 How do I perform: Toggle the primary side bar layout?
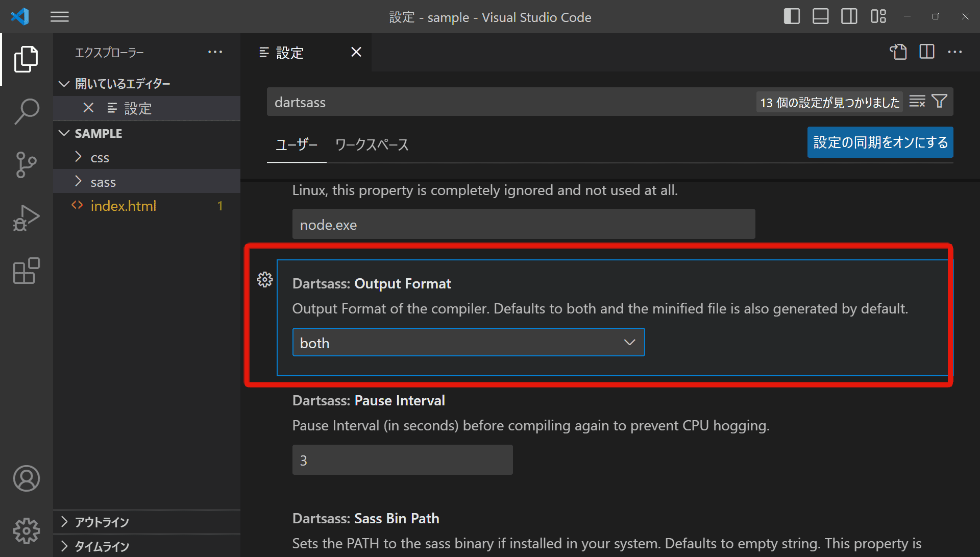coord(792,16)
